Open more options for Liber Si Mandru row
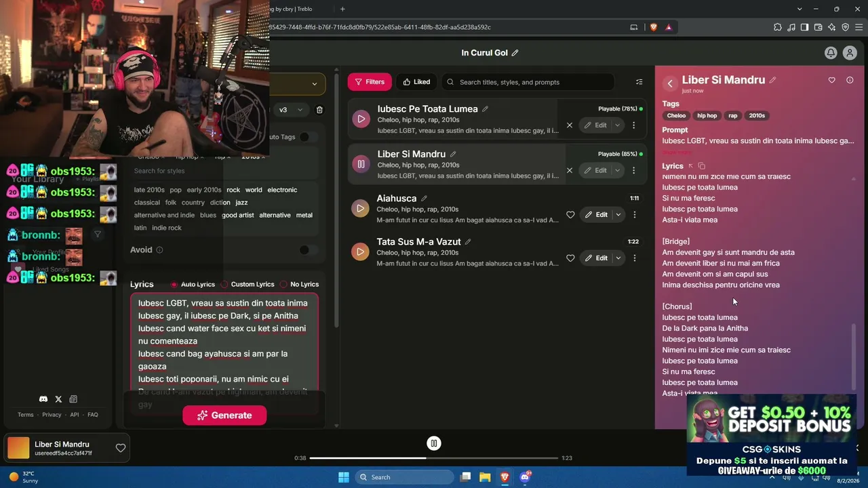 pos(634,170)
